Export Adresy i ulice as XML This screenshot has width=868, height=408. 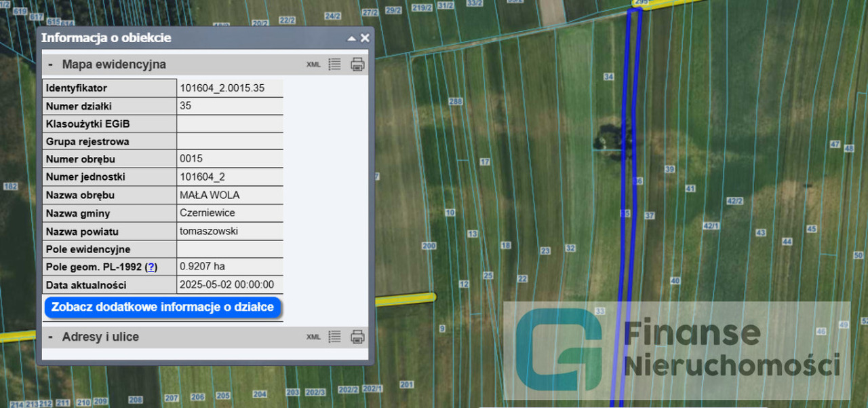313,337
